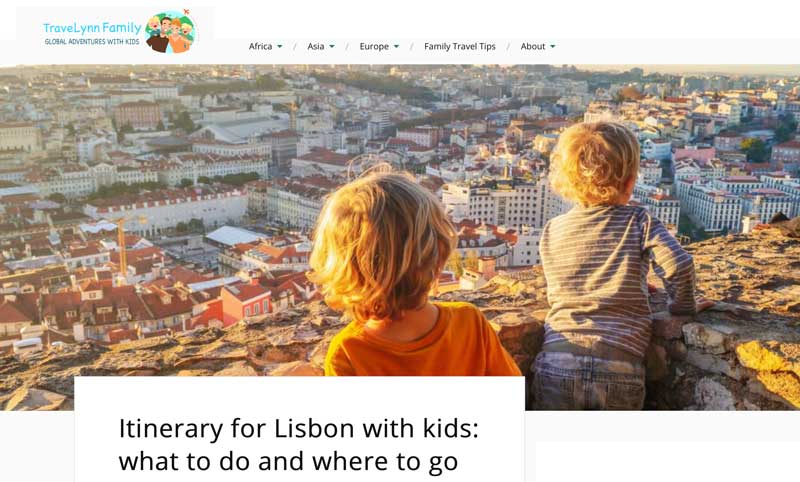Open the Asia menu item
The image size is (800, 482).
tap(315, 46)
